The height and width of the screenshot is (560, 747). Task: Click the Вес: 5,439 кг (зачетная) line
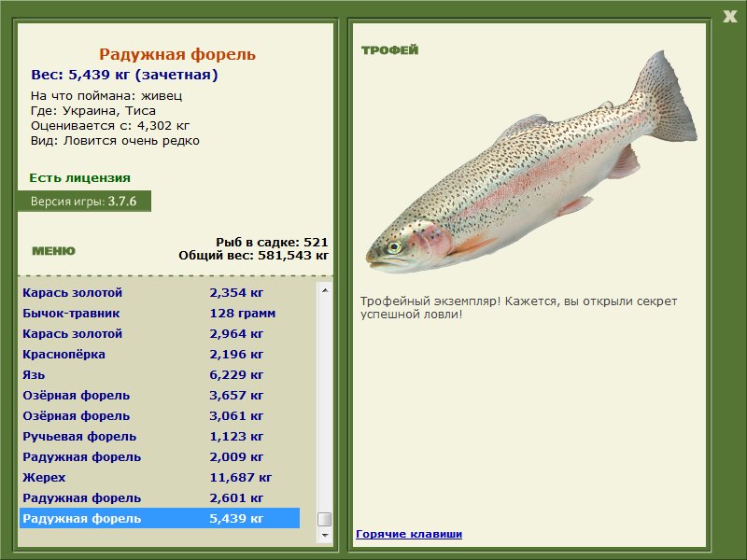(124, 75)
